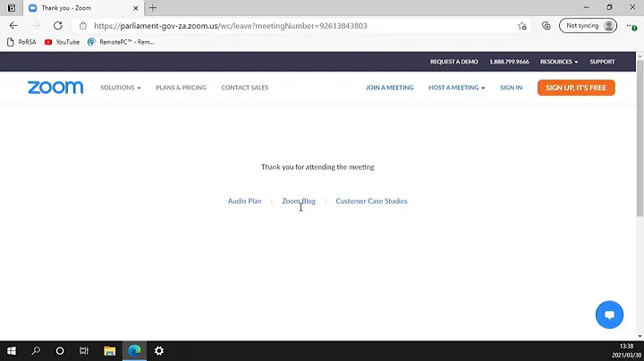Open the blue chat help bubble
The width and height of the screenshot is (644, 361).
[609, 315]
